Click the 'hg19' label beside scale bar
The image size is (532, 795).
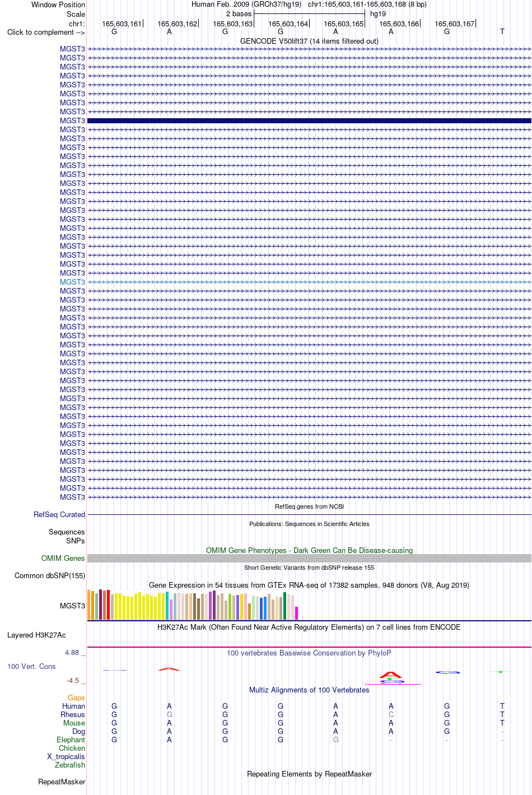[378, 13]
